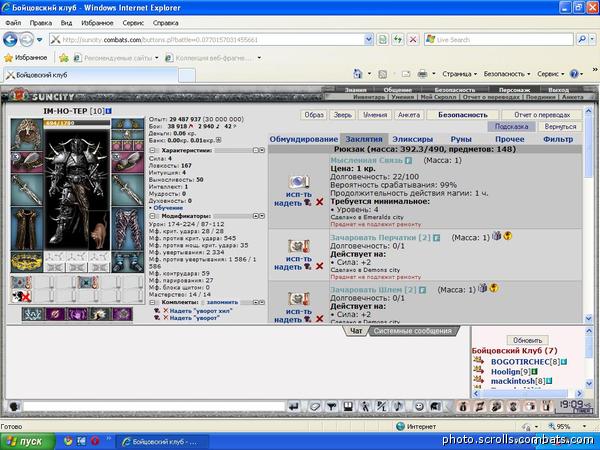Viewport: 600px width, 450px height.
Task: Click the Надеть "уворот хил" link
Action: point(201,311)
